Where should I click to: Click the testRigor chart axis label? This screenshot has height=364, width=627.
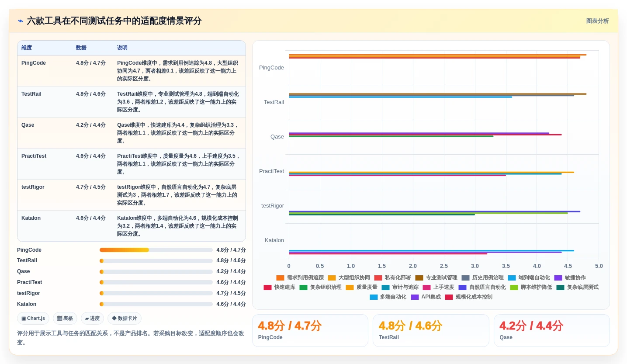click(x=273, y=206)
